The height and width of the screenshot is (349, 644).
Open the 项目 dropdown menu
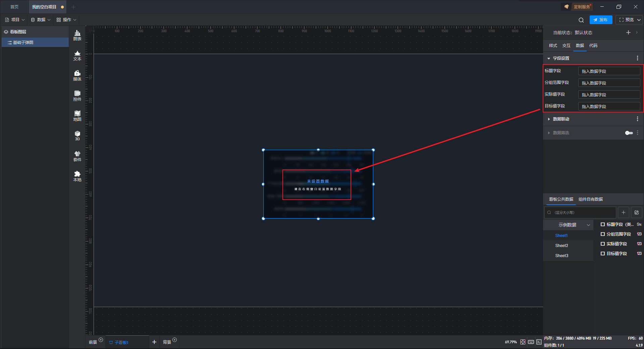coord(15,20)
